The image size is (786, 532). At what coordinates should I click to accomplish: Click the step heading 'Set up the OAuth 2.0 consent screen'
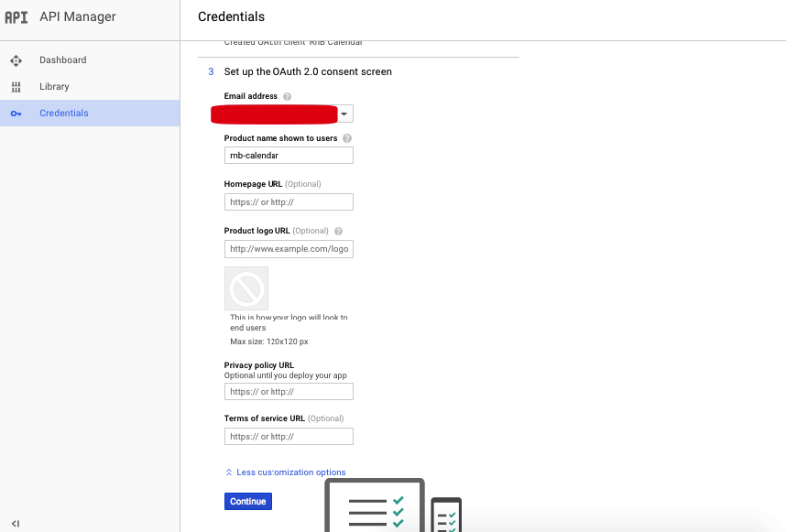308,71
